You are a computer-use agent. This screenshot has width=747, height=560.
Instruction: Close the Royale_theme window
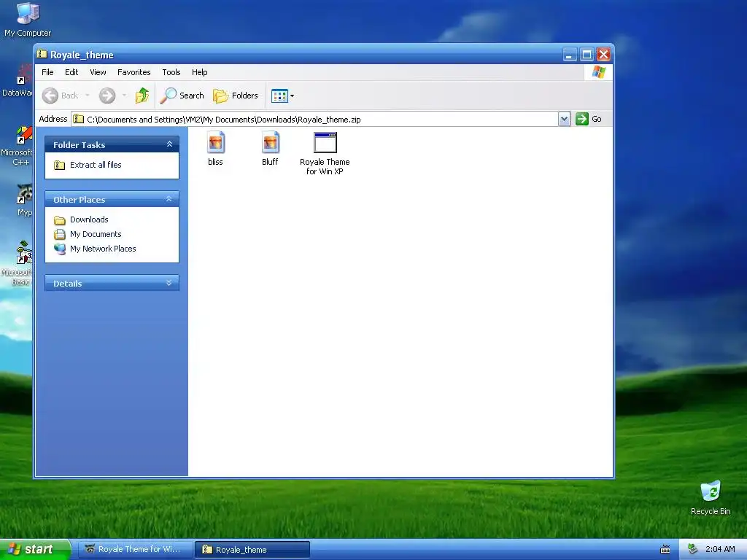tap(603, 55)
